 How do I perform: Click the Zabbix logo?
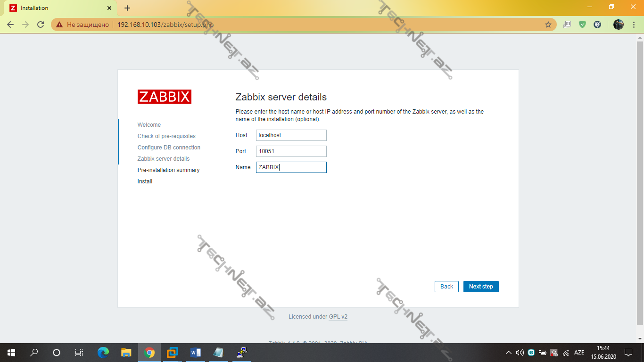point(165,97)
